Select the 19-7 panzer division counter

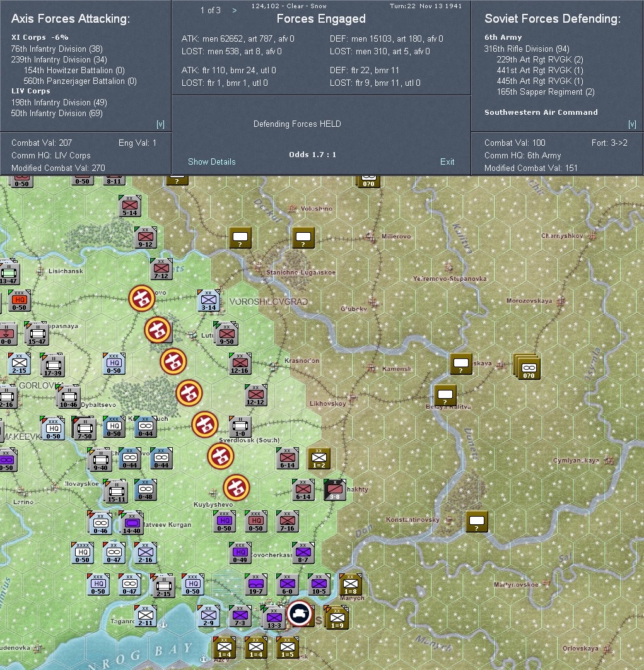(255, 585)
